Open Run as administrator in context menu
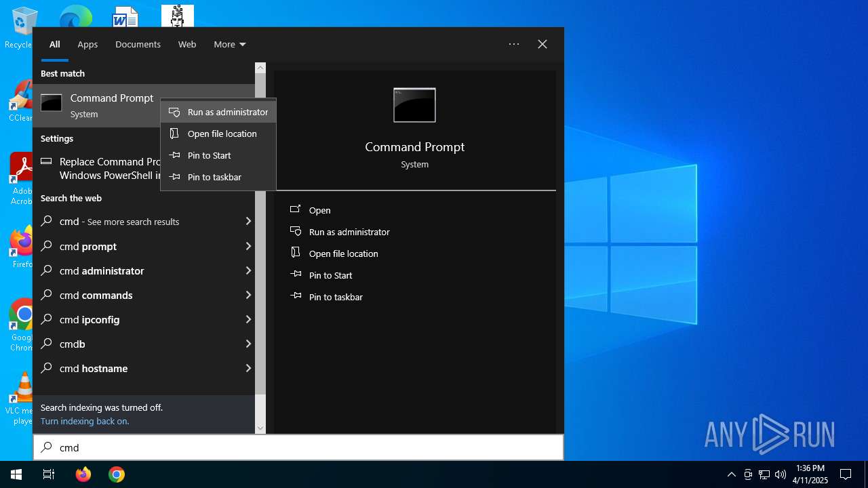The height and width of the screenshot is (488, 868). coord(218,112)
